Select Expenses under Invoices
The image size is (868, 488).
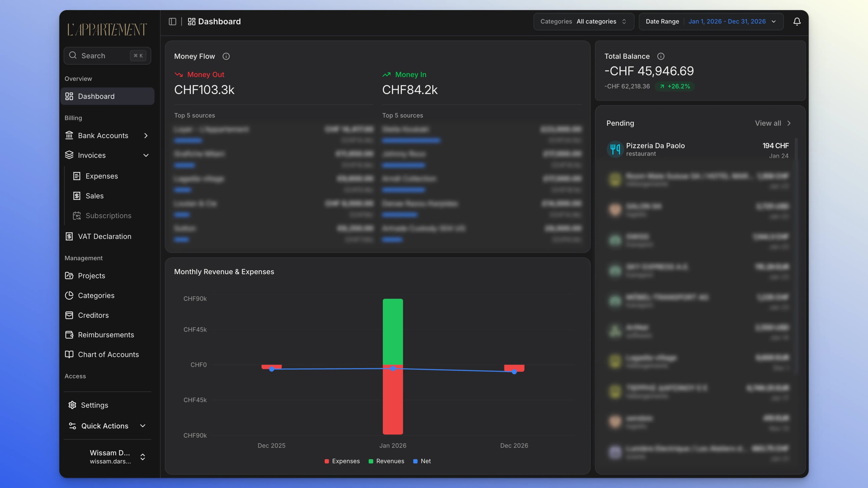point(101,176)
